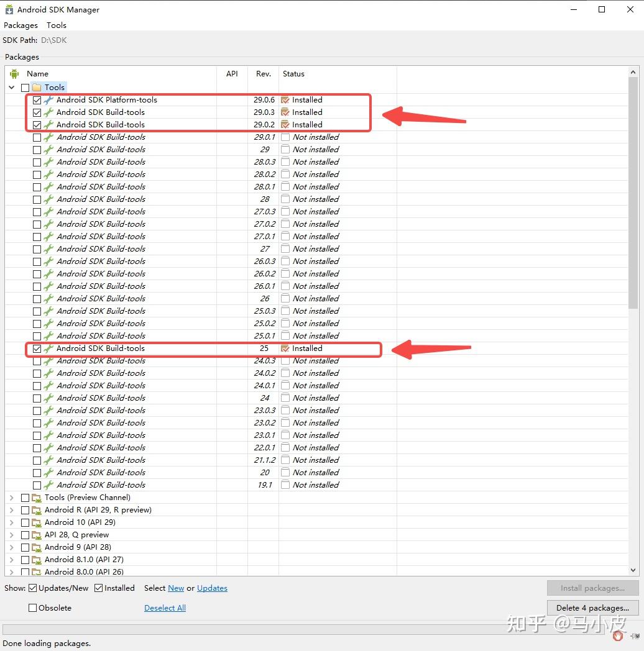Viewport: 644px width, 651px height.
Task: Expand API 28, Q preview group
Action: pyautogui.click(x=12, y=535)
